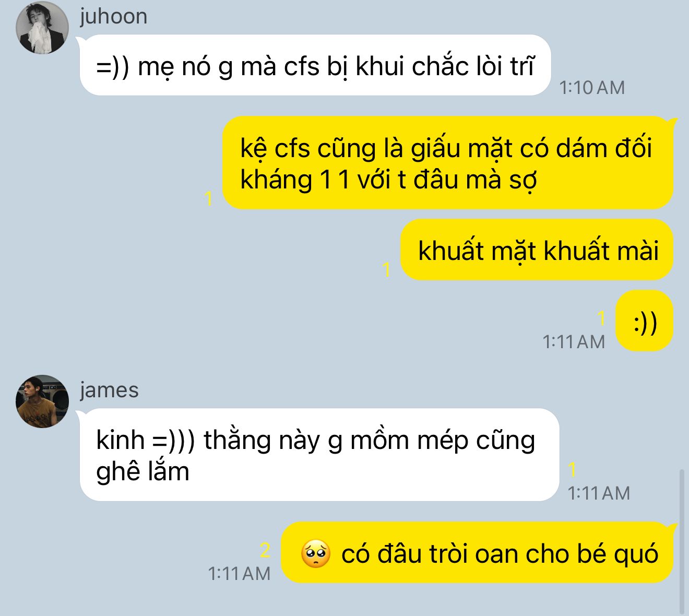Select the có đâu trời oan message

(477, 553)
